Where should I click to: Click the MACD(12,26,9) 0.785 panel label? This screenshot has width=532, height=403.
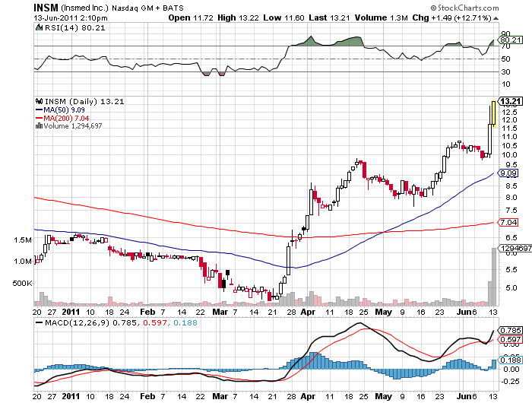tap(91, 322)
